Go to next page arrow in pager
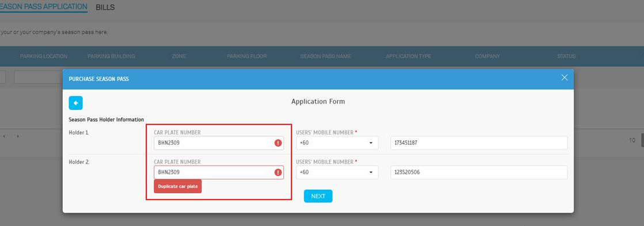The height and width of the screenshot is (226, 644). 18,136
